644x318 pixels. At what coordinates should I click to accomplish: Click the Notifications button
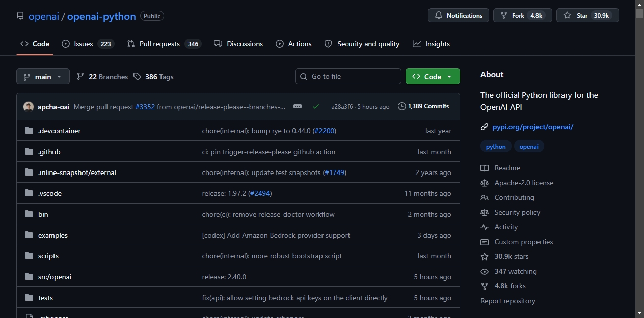(x=459, y=15)
